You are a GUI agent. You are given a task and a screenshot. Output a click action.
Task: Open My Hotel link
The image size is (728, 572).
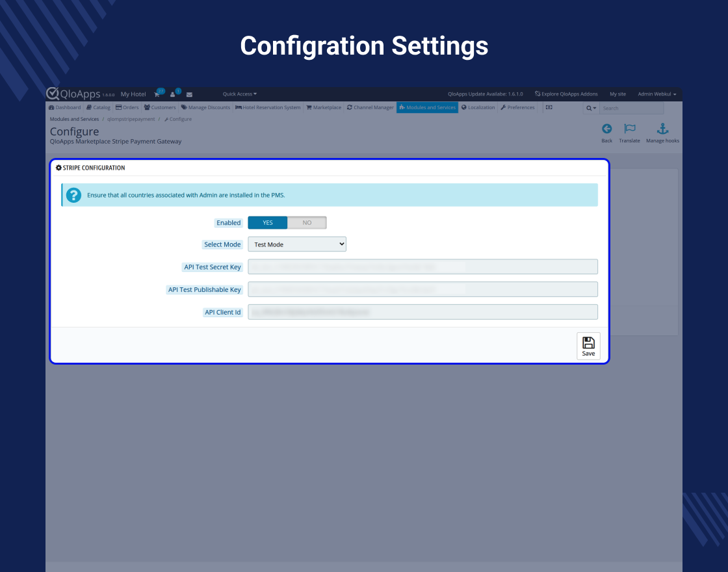(133, 94)
